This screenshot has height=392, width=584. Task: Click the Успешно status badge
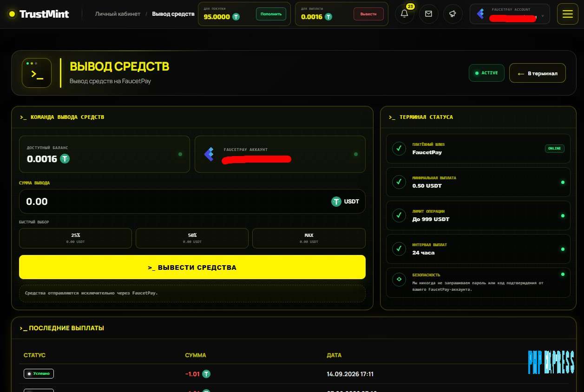pyautogui.click(x=39, y=373)
